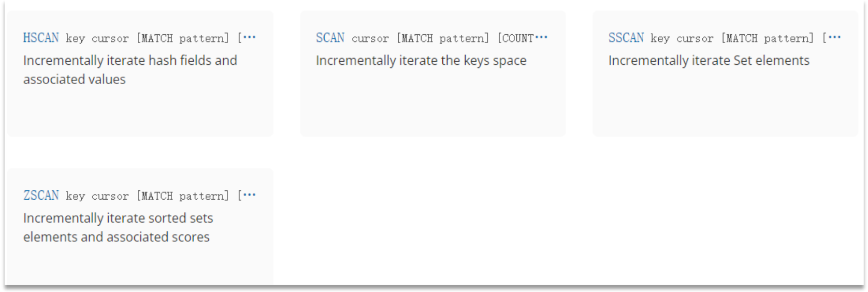868x292 pixels.
Task: Expand the ellipsis after SCAN's COUNT argument
Action: point(541,37)
